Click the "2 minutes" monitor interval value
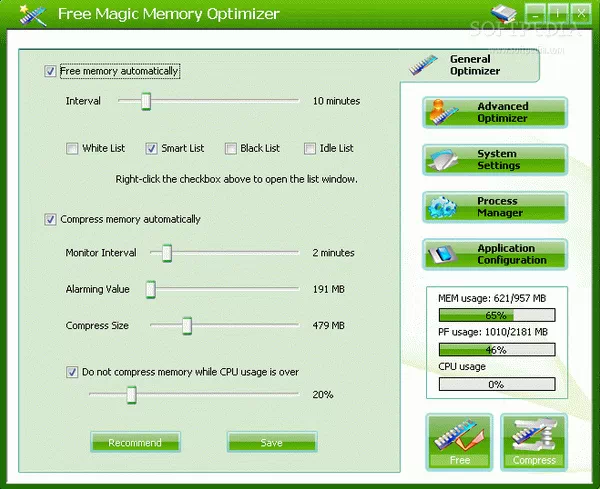Screen dimensions: 600x489 point(333,253)
